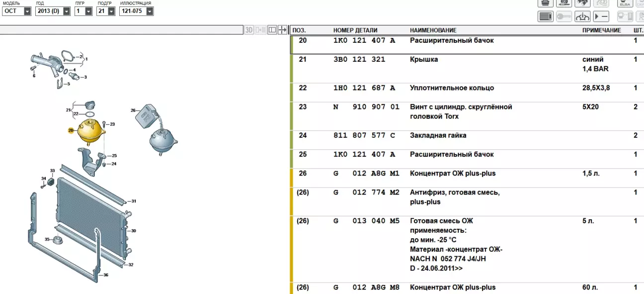The height and width of the screenshot is (294, 644).
Task: Click callout 36 at bottom of diagram
Action: pos(105,275)
